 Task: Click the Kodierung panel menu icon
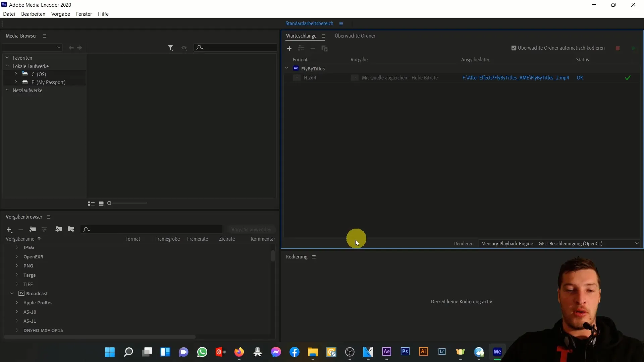point(314,257)
